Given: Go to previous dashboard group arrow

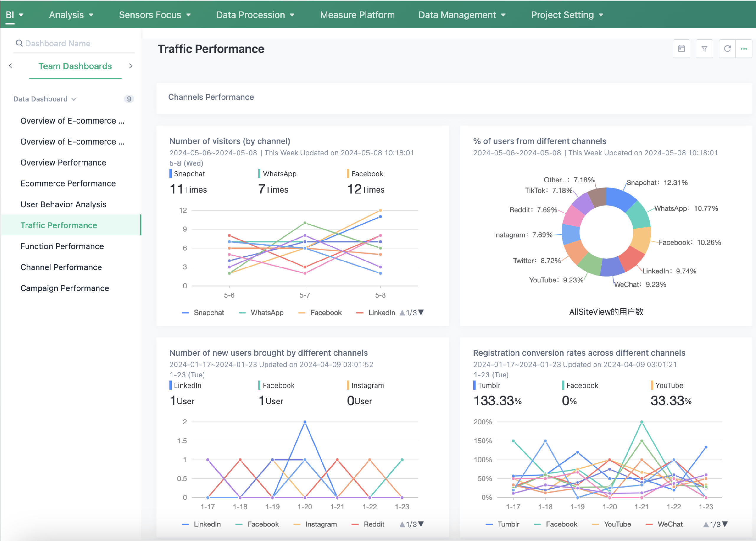Looking at the screenshot, I should coord(11,66).
